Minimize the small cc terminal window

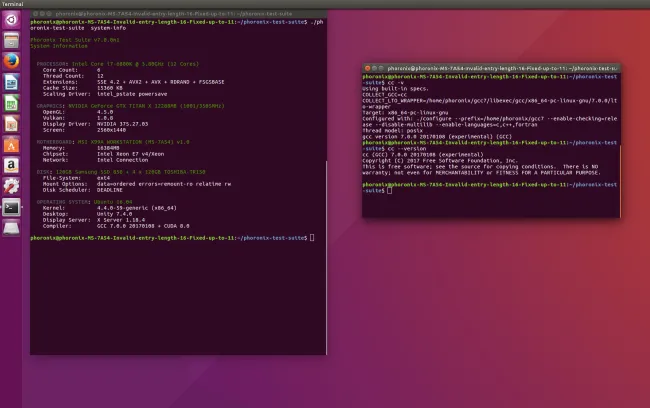[x=374, y=68]
